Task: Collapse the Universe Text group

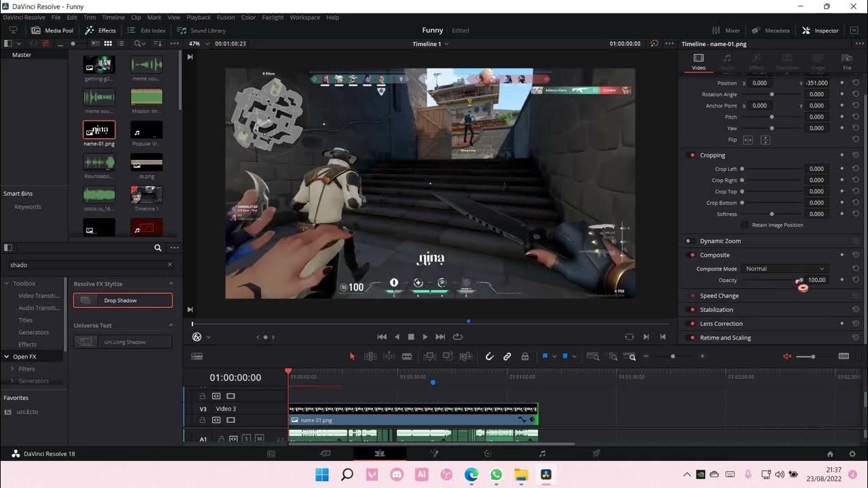Action: point(171,325)
